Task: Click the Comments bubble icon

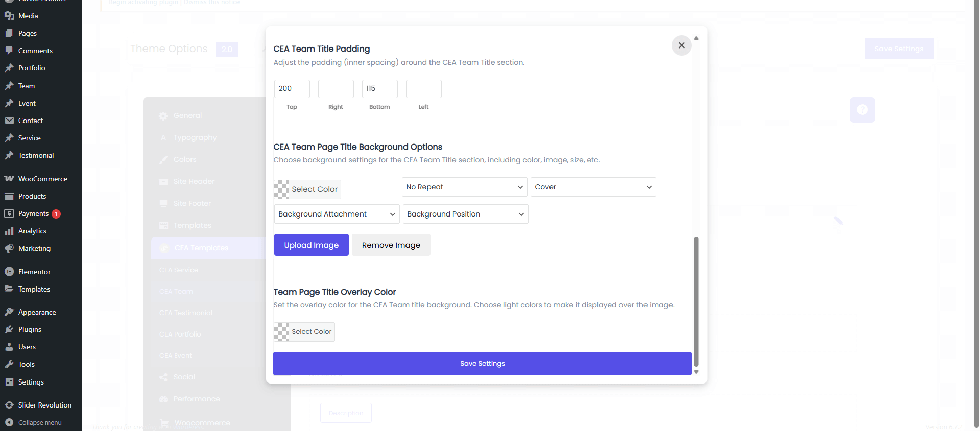Action: pyautogui.click(x=9, y=51)
